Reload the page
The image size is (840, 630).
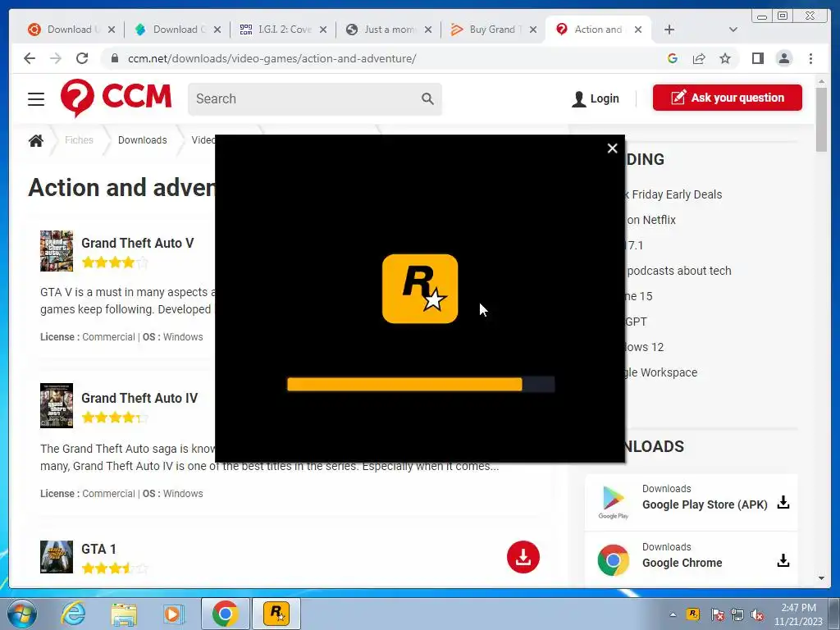[82, 58]
